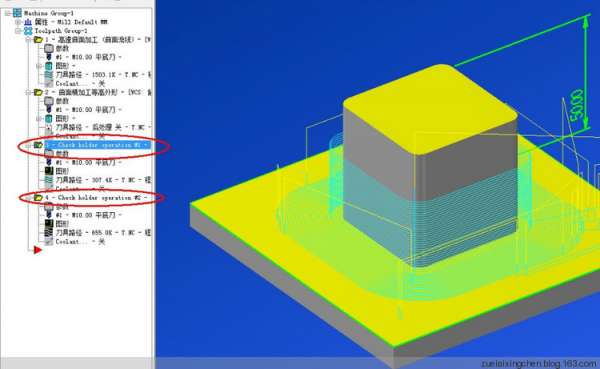This screenshot has width=600, height=369.
Task: Click 图形 geometry text under Check holder operation #2
Action: [62, 224]
